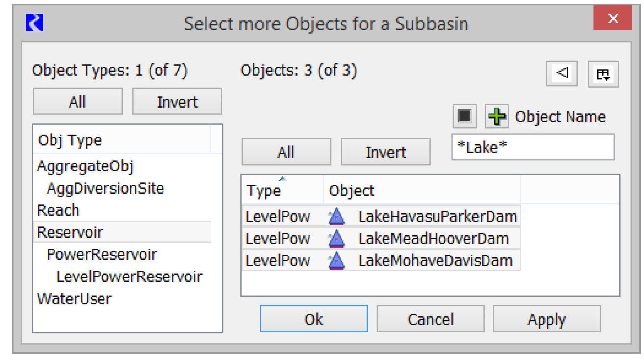Select WaterUser in the Obj Type list
The image size is (644, 360).
tap(74, 299)
